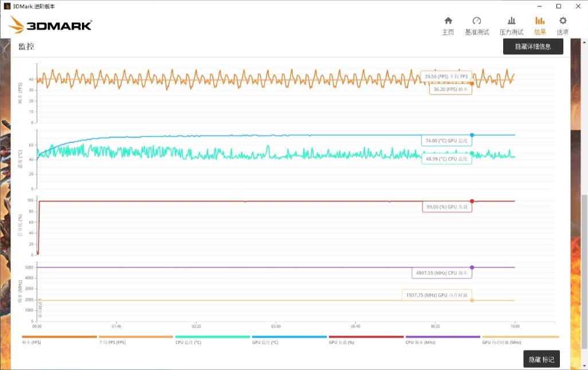588x370 pixels.
Task: Click the 99.00 % GPU load tooltip
Action: click(447, 207)
